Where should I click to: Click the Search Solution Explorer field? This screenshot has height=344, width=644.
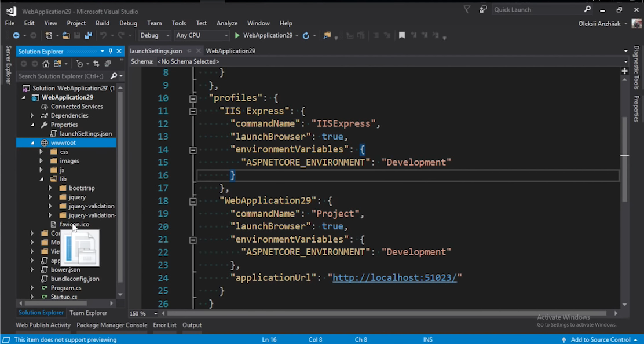pyautogui.click(x=61, y=76)
